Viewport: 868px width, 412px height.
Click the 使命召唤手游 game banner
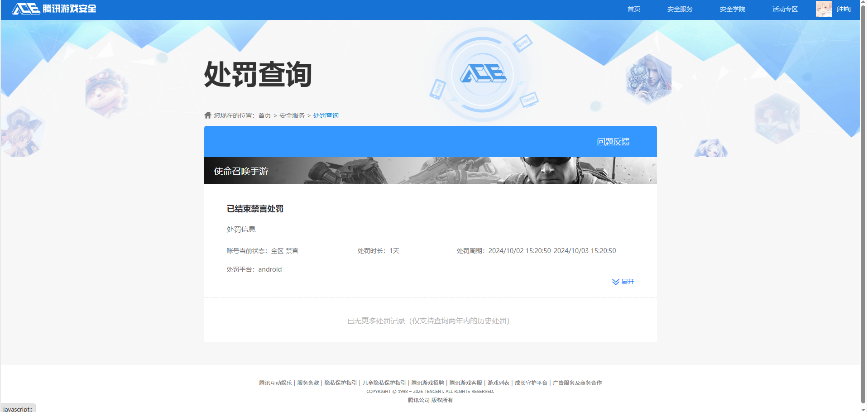[x=430, y=171]
